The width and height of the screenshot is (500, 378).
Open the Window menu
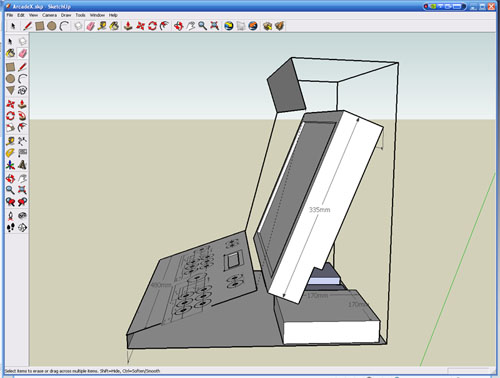click(x=97, y=15)
